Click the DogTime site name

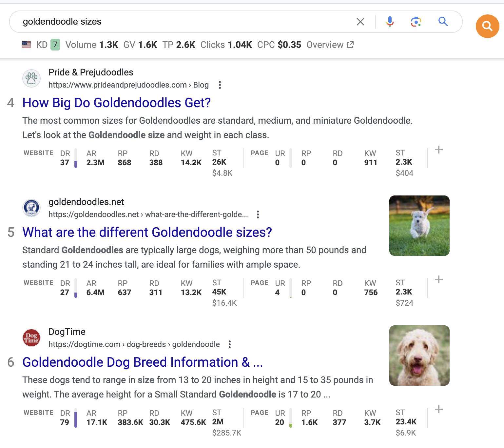[x=67, y=332]
